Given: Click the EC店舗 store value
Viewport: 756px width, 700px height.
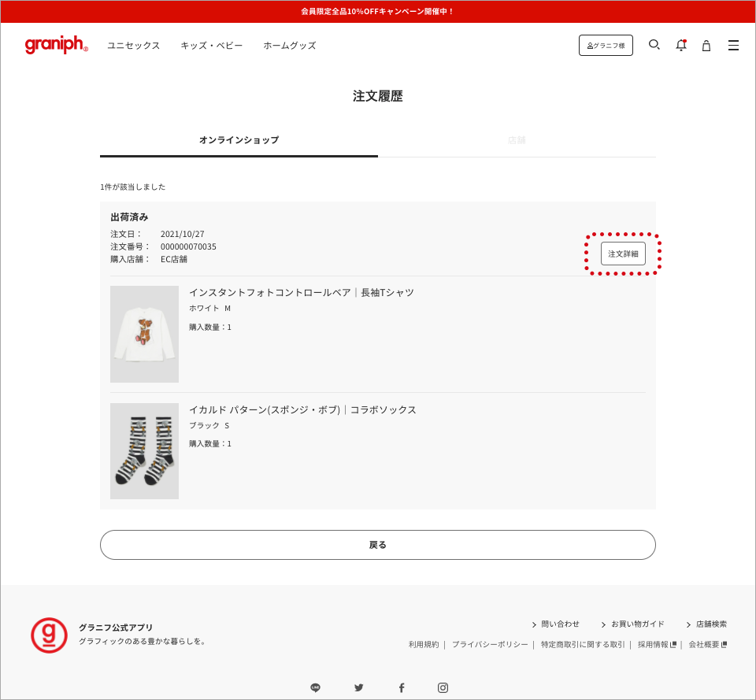Looking at the screenshot, I should (173, 259).
